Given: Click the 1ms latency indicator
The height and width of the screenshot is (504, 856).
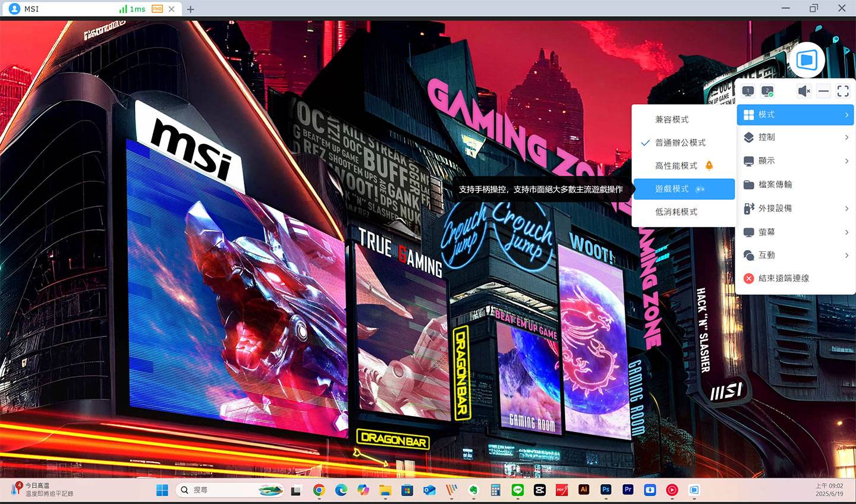Looking at the screenshot, I should coord(132,9).
